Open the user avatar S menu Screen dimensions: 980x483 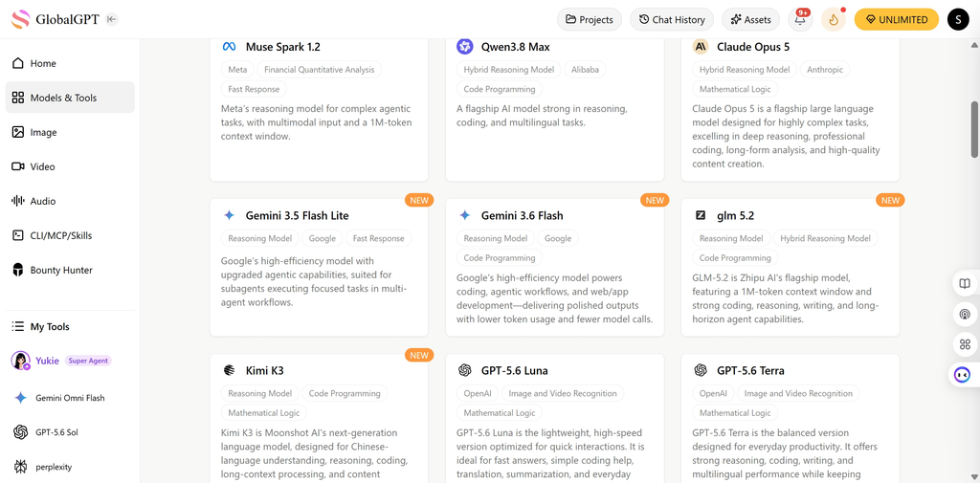pos(958,19)
